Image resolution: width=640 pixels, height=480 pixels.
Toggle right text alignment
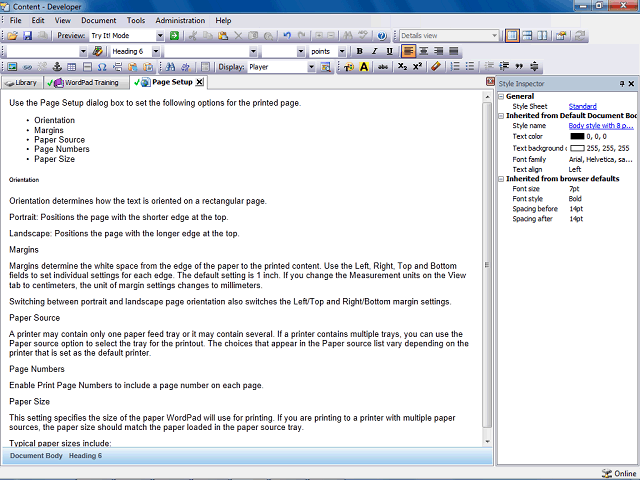tap(438, 51)
